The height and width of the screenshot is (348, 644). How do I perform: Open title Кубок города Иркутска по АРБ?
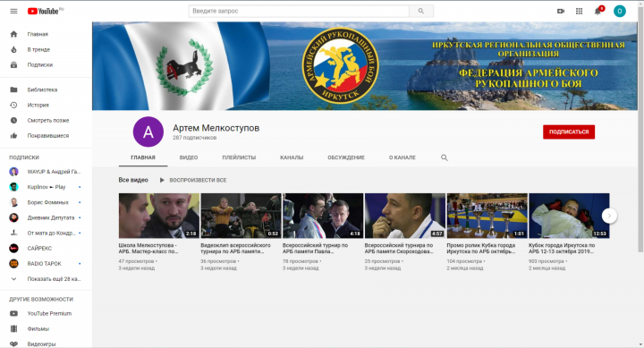(x=562, y=248)
